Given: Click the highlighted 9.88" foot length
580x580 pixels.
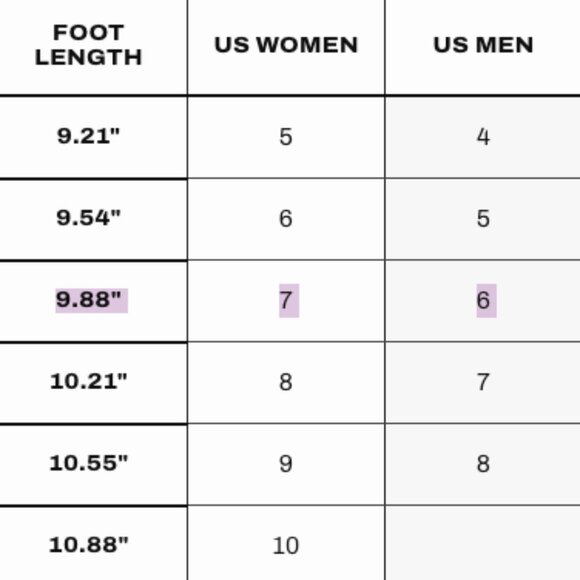Looking at the screenshot, I should click(x=92, y=300).
